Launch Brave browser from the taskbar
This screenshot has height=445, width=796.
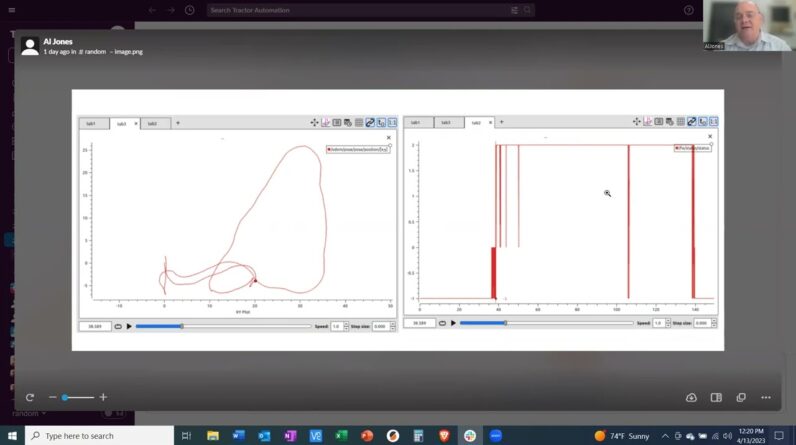pos(444,436)
